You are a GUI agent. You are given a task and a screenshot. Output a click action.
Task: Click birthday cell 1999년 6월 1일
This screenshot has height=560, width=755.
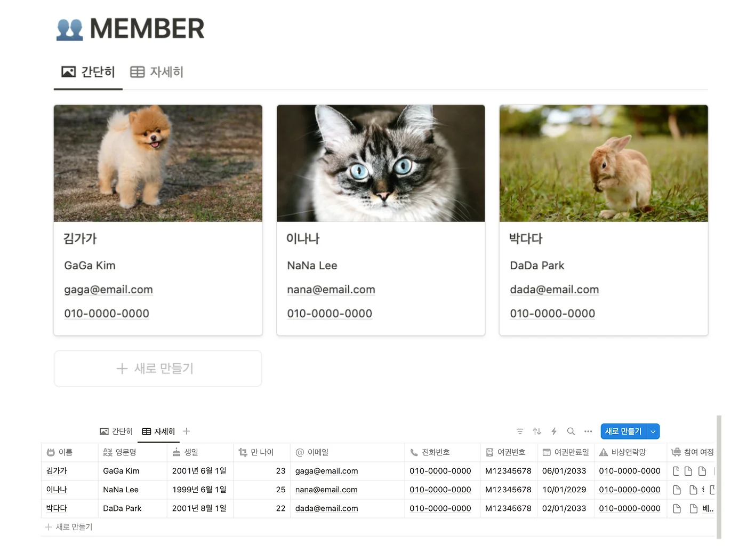pyautogui.click(x=200, y=490)
